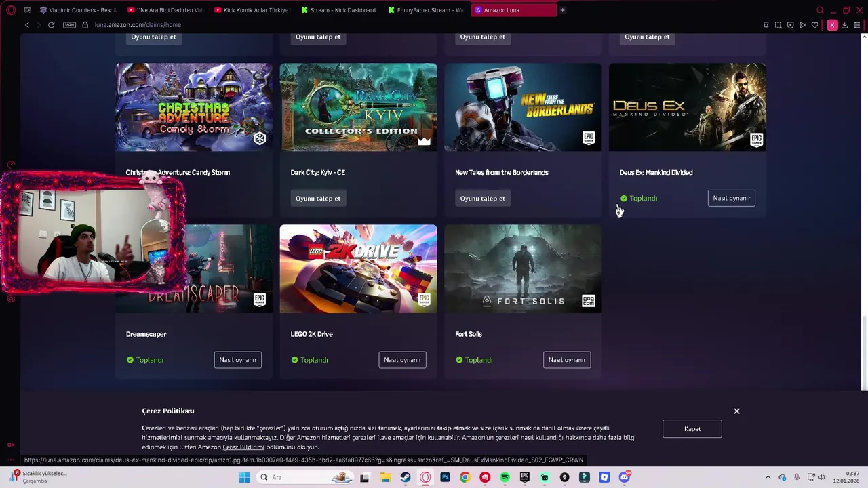Image resolution: width=868 pixels, height=488 pixels.
Task: Open the pink K profile icon
Action: [832, 25]
